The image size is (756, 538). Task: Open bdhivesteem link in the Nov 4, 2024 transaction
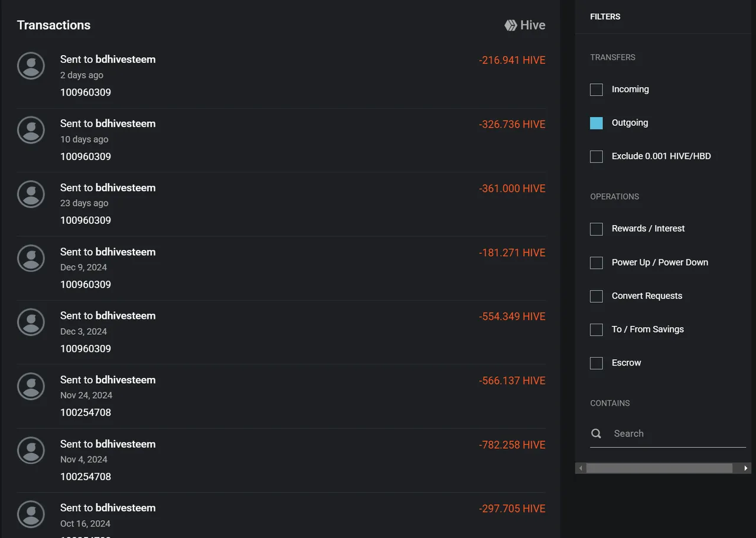[x=126, y=444]
